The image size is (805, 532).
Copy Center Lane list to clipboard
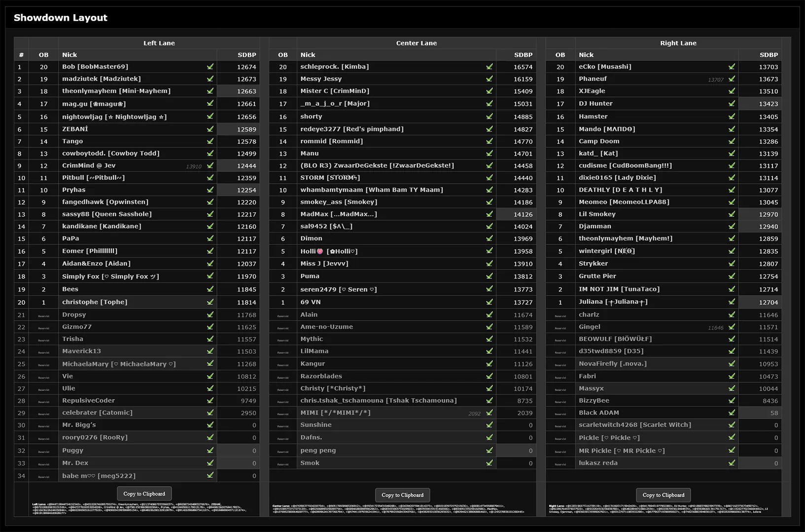[402, 495]
